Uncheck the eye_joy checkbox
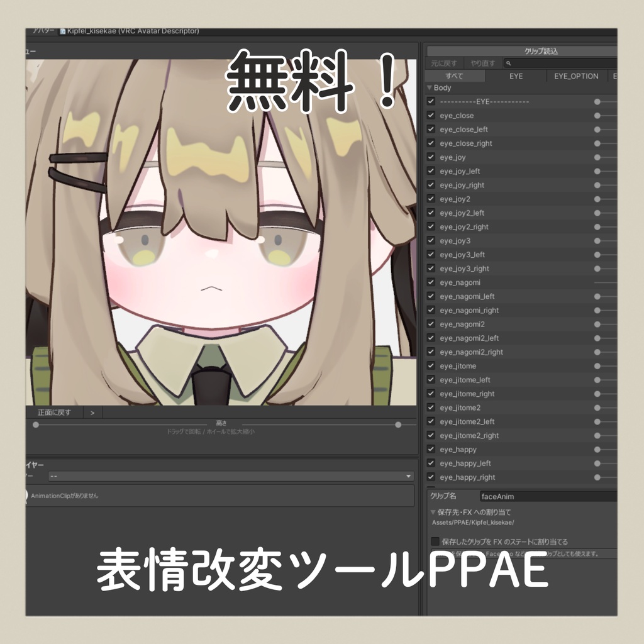The image size is (644, 644). [x=431, y=157]
